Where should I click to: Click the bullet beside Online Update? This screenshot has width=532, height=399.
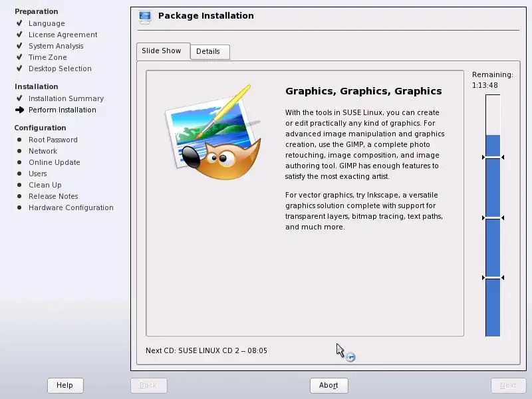click(x=19, y=162)
